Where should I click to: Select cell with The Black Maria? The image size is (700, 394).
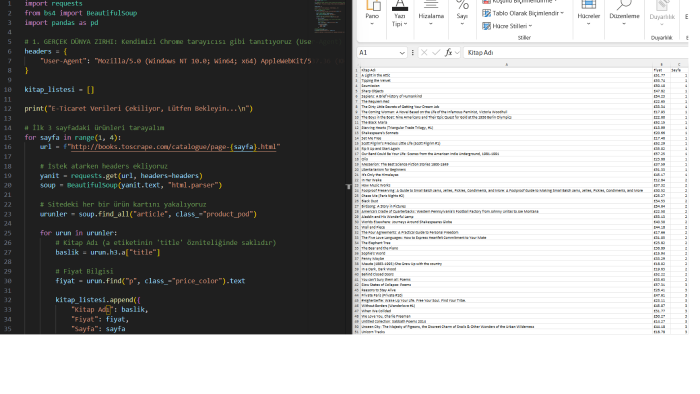[x=506, y=122]
